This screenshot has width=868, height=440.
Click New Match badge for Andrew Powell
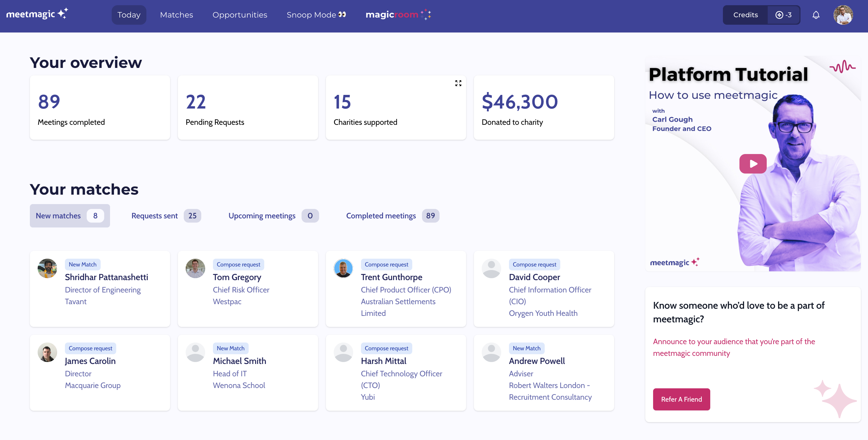click(527, 348)
